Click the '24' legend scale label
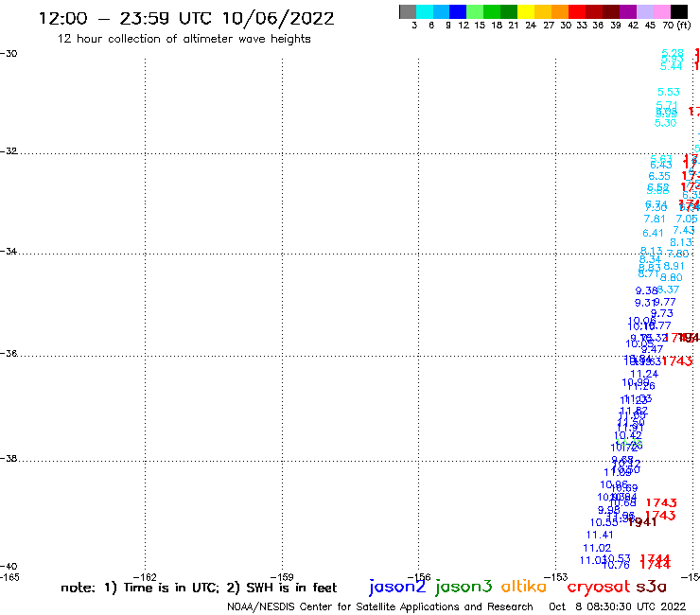This screenshot has height=615, width=700. pos(531,25)
